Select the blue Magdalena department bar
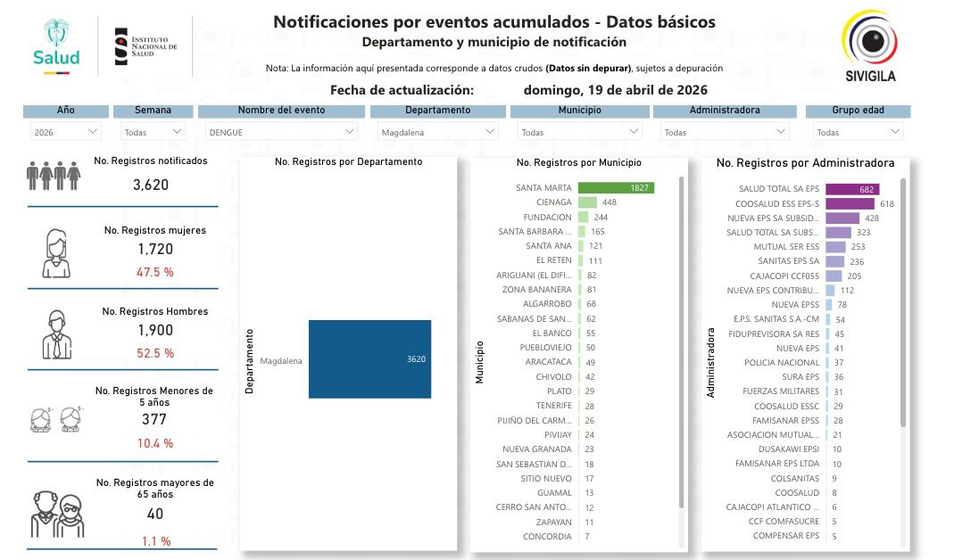The height and width of the screenshot is (560, 954). coord(369,359)
